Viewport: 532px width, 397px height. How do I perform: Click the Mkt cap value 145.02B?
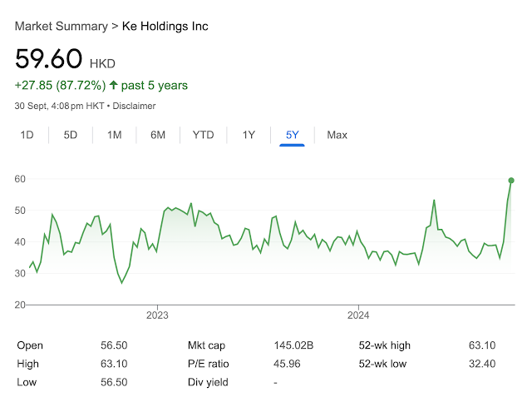[293, 345]
